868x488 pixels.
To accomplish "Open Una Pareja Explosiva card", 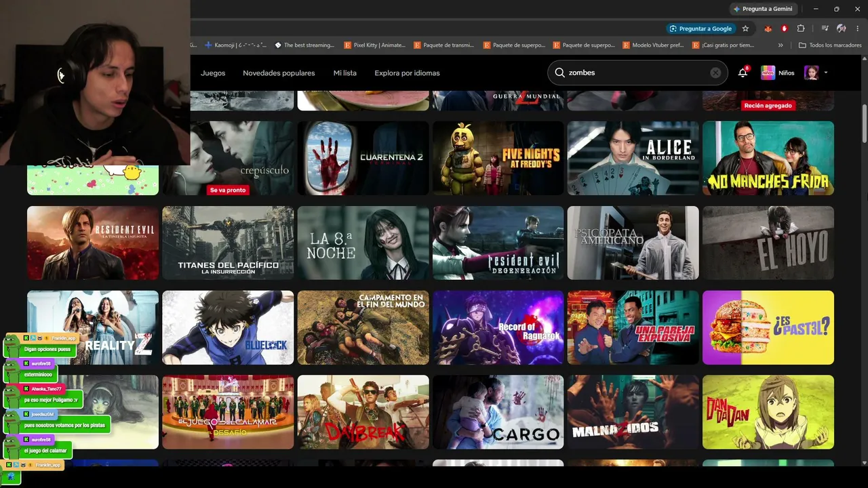I will tap(633, 327).
